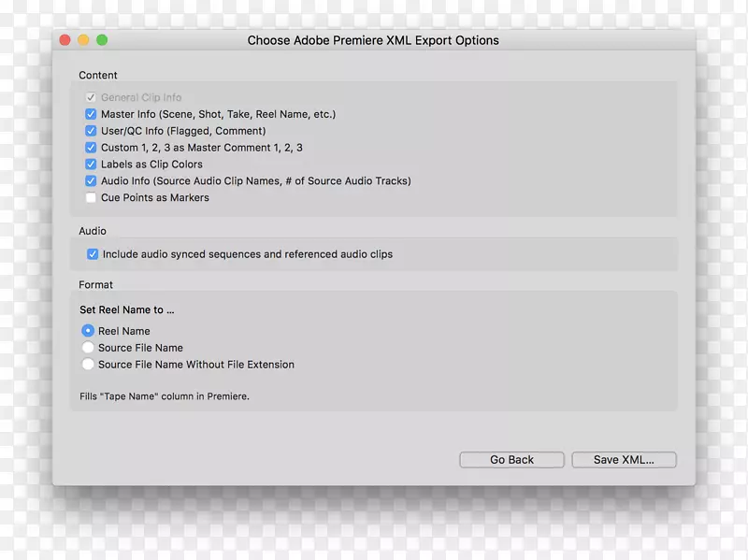Click the "Audio" section label
Viewport: 748px width, 560px height.
click(x=92, y=230)
